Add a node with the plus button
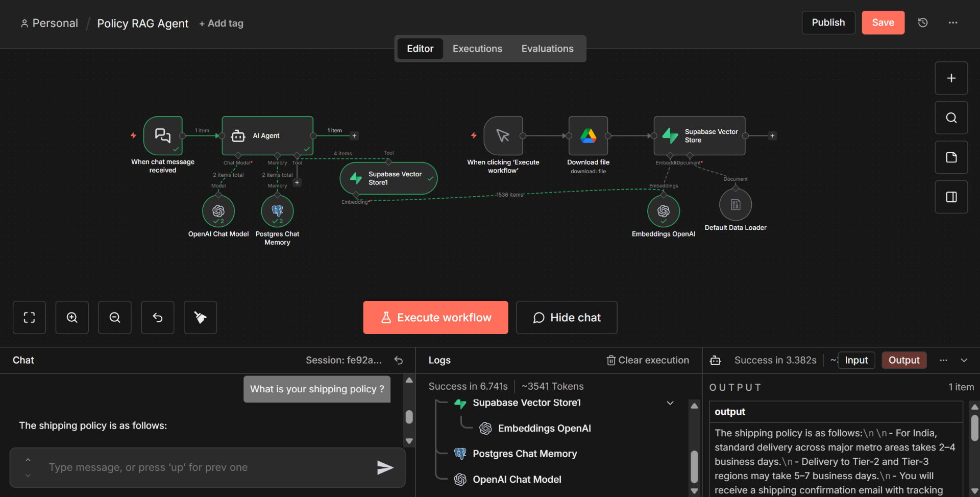 pos(951,78)
